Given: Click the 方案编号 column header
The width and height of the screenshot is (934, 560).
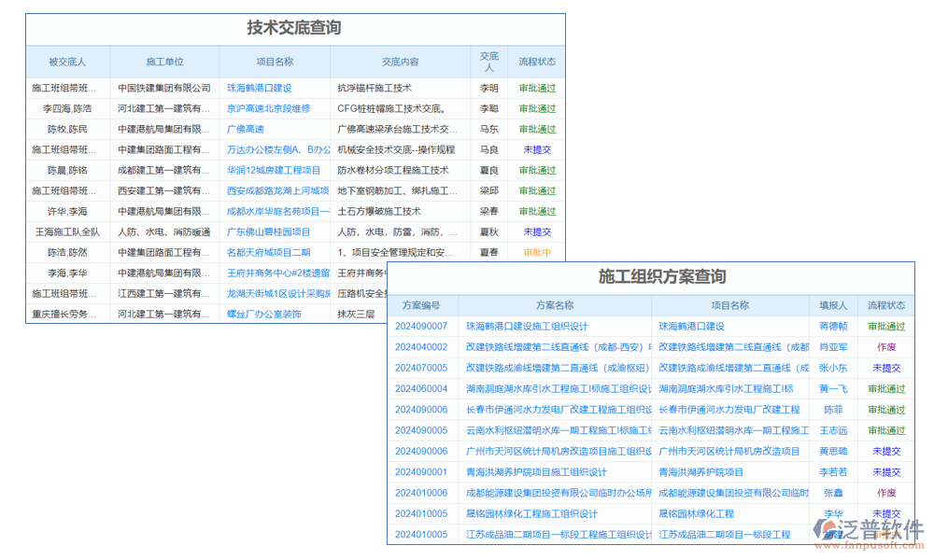Looking at the screenshot, I should point(421,304).
